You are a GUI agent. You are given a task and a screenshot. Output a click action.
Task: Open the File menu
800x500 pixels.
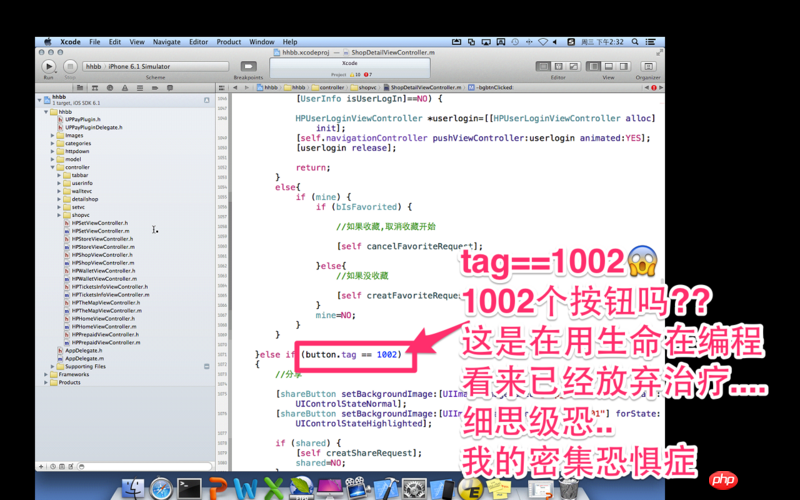click(95, 42)
